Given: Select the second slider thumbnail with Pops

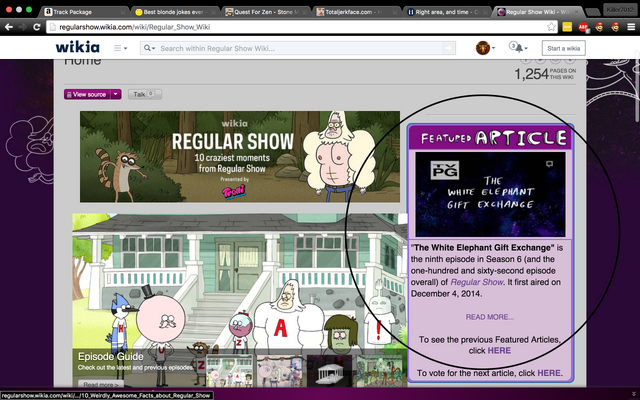Looking at the screenshot, I should pos(280,371).
